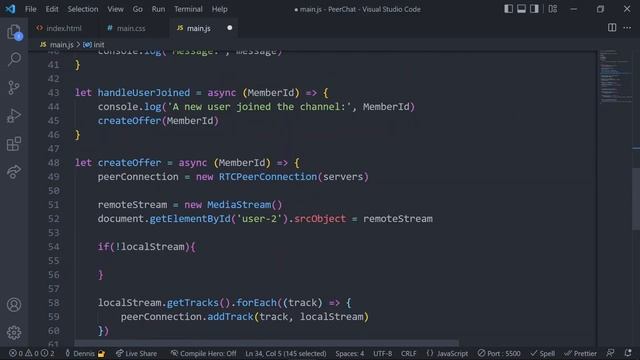This screenshot has height=360, width=640.
Task: Open the Source Control view
Action: pyautogui.click(x=14, y=88)
